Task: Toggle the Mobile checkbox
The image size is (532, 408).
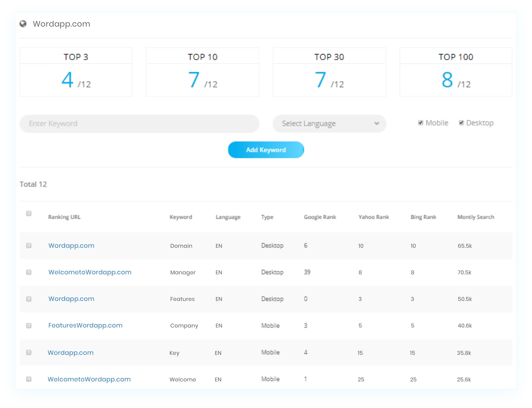Action: (x=421, y=123)
